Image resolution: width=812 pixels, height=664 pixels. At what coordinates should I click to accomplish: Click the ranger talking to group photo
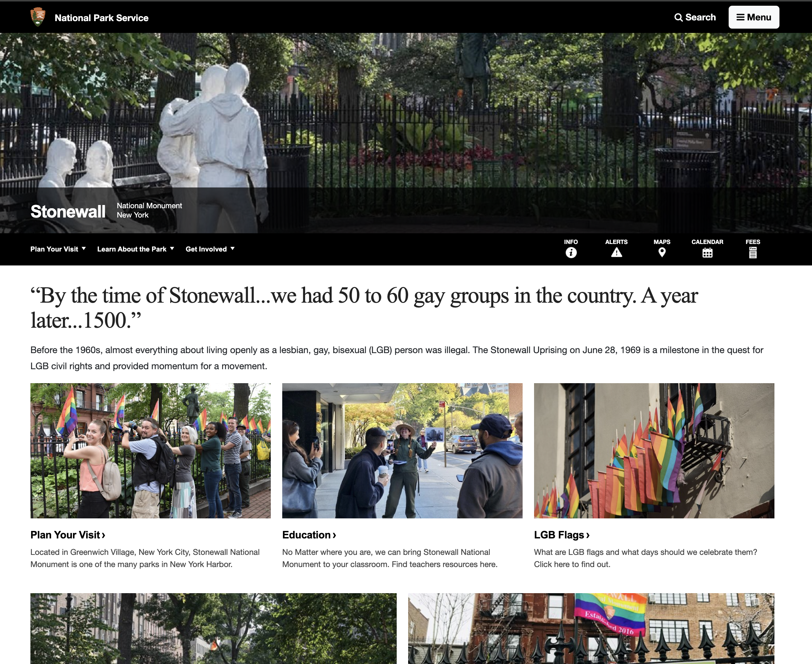click(402, 450)
